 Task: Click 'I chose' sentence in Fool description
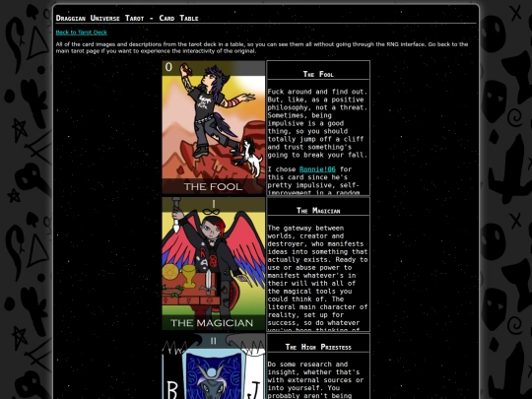pyautogui.click(x=313, y=181)
